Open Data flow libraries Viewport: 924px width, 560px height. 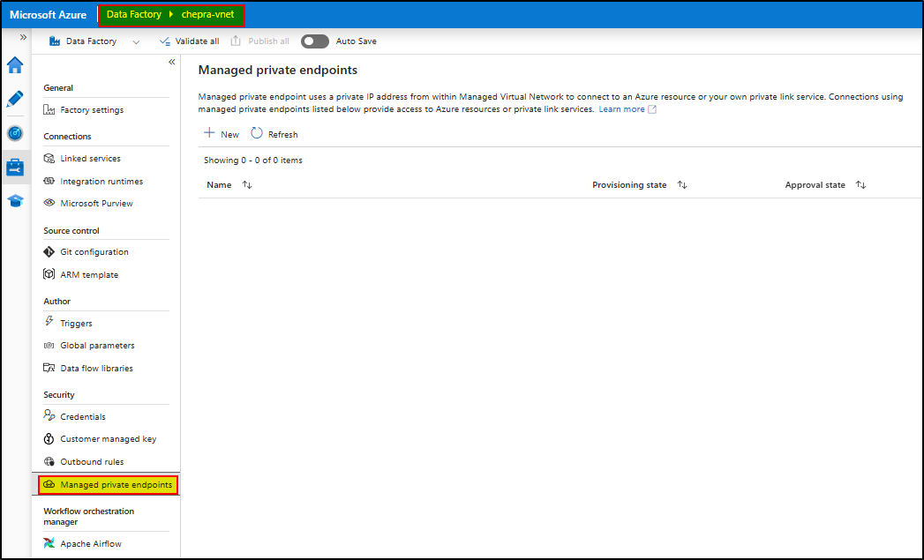97,369
